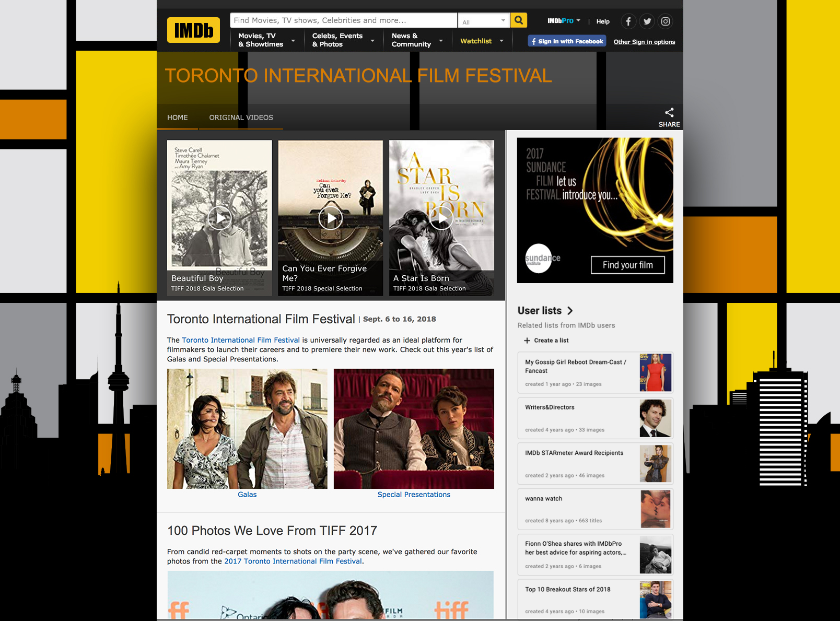Image resolution: width=840 pixels, height=621 pixels.
Task: Click the Sundance Film Festival ad banner
Action: click(x=595, y=210)
